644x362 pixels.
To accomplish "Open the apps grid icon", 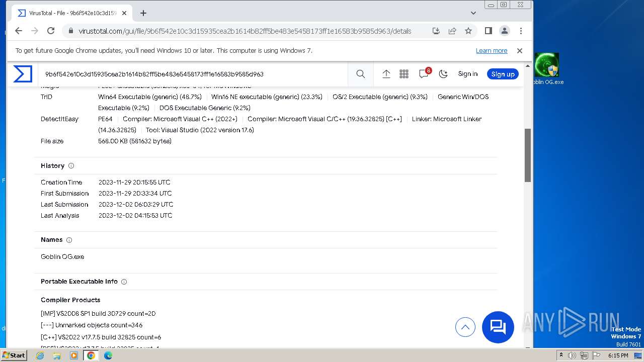I will pyautogui.click(x=404, y=74).
